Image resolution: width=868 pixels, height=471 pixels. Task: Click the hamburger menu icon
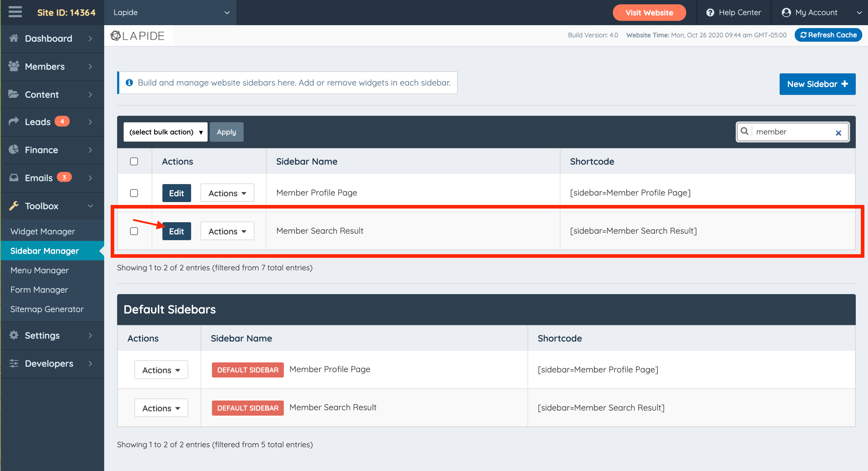pyautogui.click(x=15, y=12)
